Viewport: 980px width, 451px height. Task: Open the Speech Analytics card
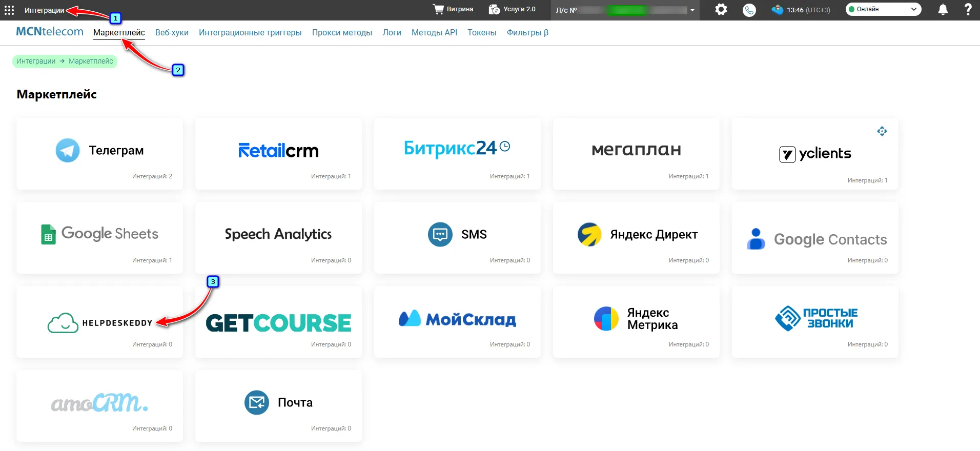coord(278,238)
